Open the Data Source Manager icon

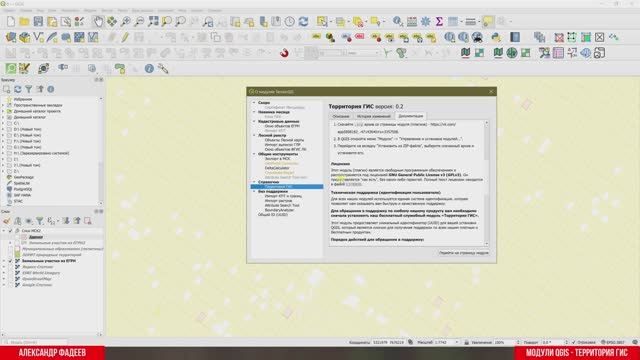(11, 38)
